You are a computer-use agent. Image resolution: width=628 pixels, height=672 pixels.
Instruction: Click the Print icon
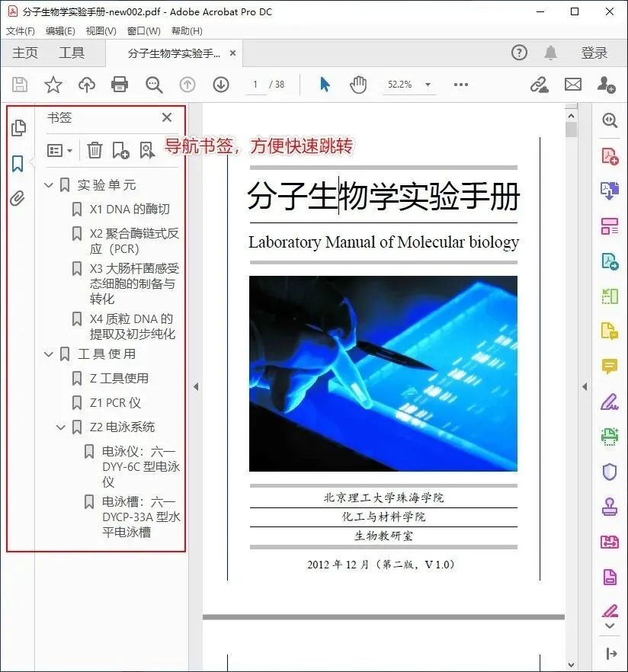coord(120,85)
